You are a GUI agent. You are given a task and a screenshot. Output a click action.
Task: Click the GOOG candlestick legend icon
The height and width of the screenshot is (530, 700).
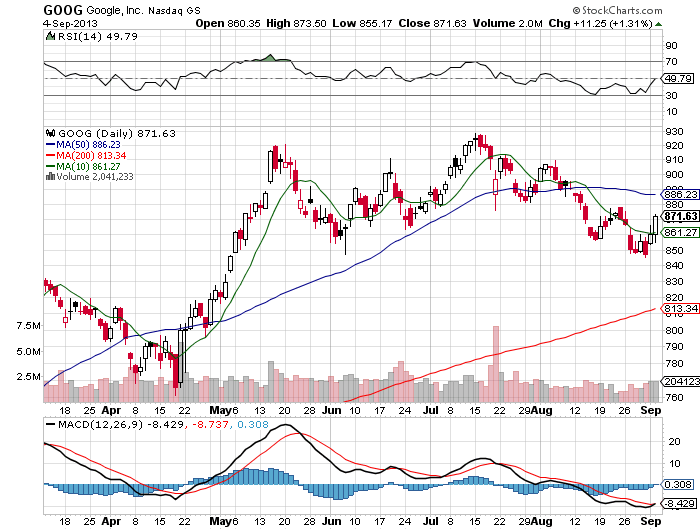click(x=50, y=133)
